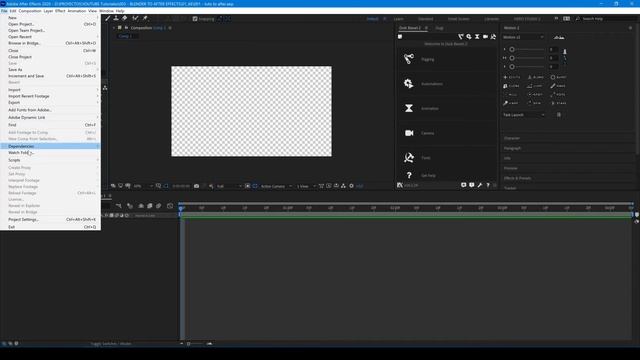Toggle shy layers timeline switch
The width and height of the screenshot is (640, 360).
pyautogui.click(x=141, y=206)
